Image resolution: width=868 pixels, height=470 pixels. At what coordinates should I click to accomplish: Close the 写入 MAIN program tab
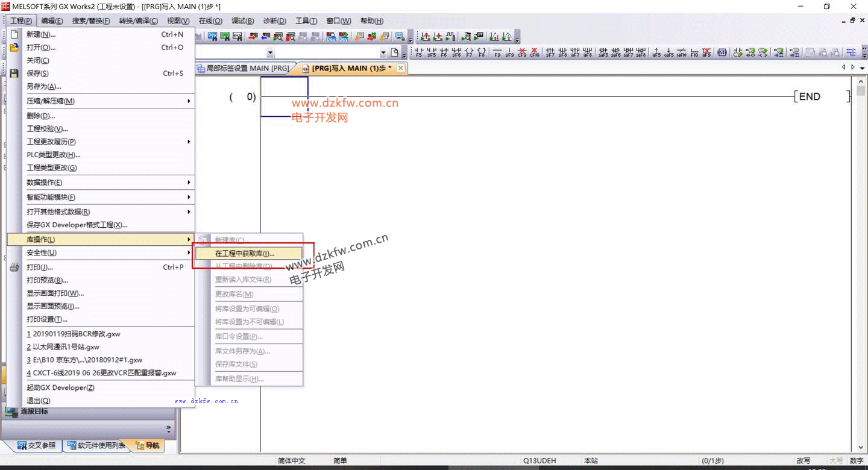coord(400,69)
